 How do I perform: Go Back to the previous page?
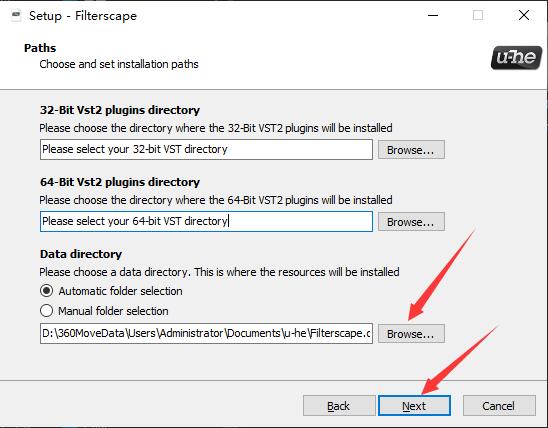pyautogui.click(x=339, y=406)
